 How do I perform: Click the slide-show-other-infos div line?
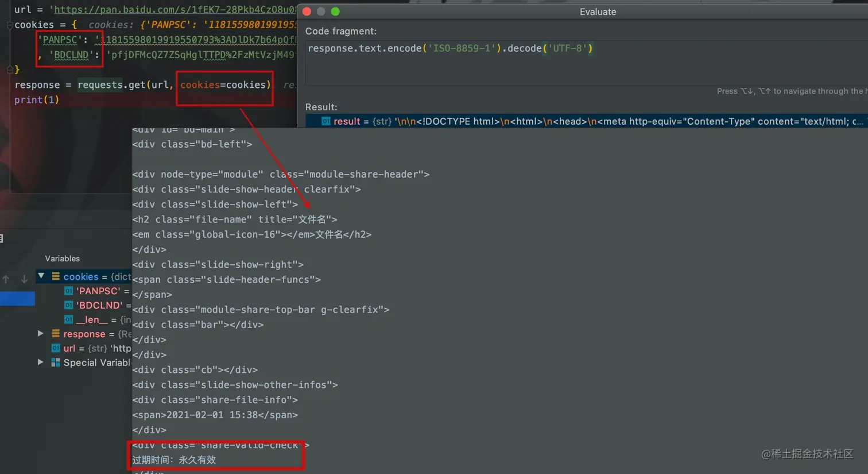pyautogui.click(x=235, y=385)
